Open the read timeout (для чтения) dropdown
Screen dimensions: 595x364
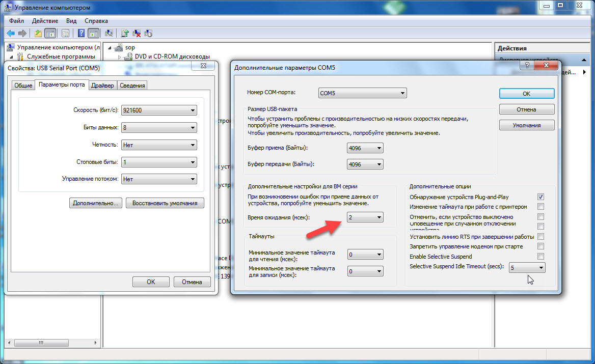point(365,255)
